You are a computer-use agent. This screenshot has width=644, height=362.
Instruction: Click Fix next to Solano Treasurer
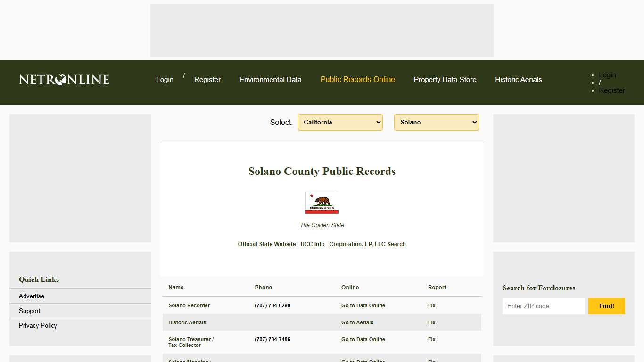pyautogui.click(x=431, y=339)
